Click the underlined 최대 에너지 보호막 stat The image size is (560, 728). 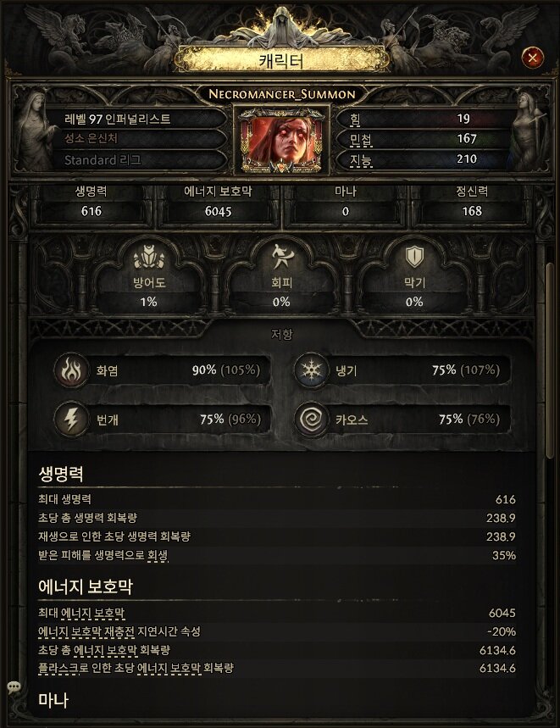81,614
